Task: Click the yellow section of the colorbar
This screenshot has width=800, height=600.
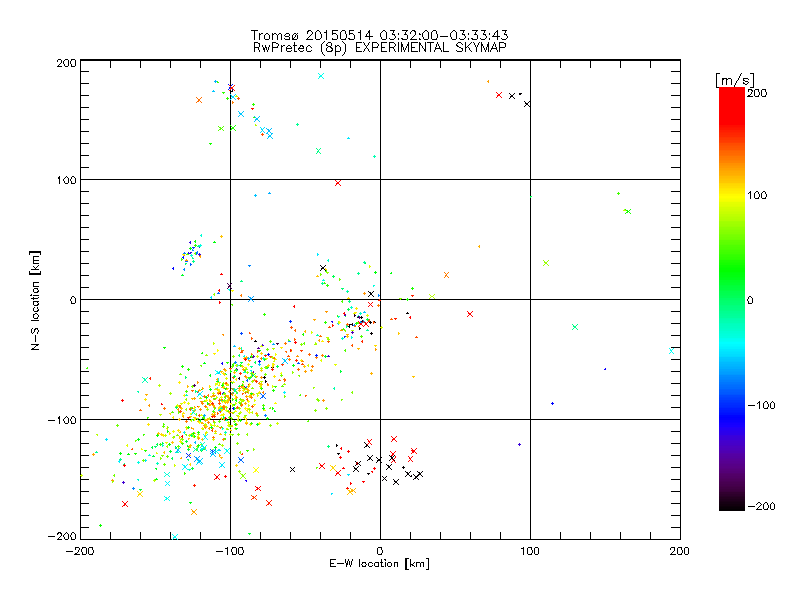Action: point(732,195)
